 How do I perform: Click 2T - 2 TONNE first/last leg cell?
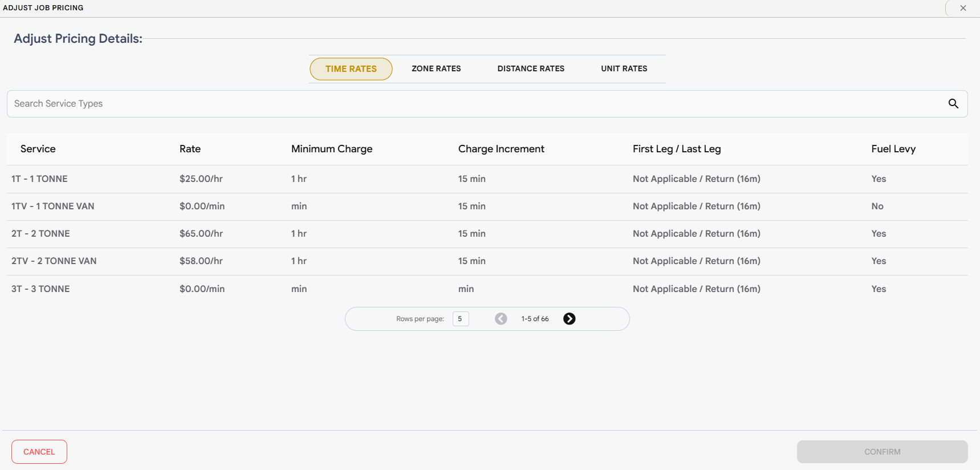[697, 234]
